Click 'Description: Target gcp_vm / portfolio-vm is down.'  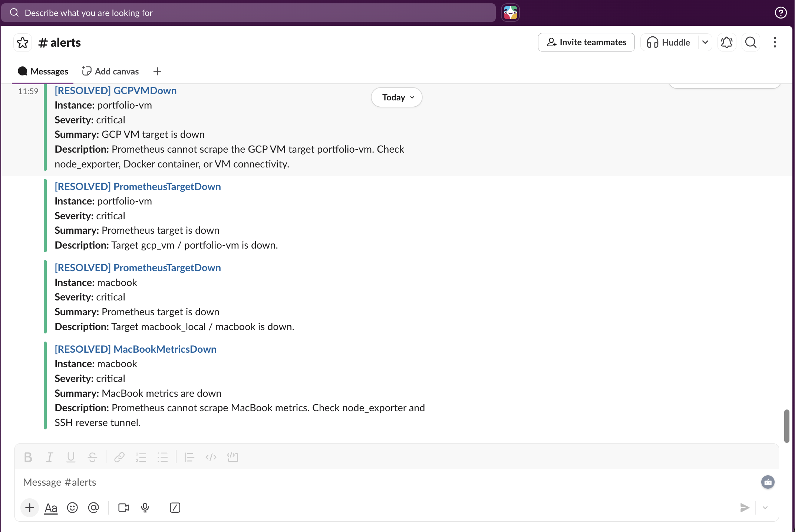click(x=166, y=245)
